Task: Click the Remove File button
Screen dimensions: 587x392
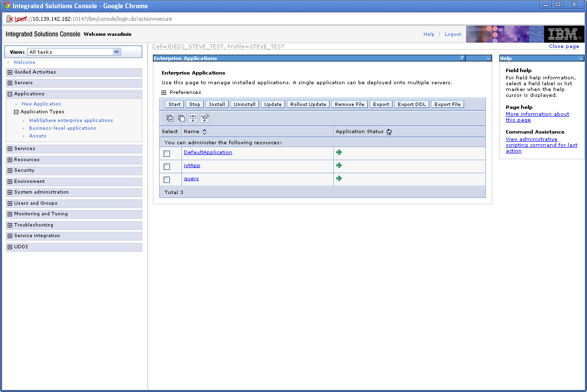Action: [x=349, y=104]
